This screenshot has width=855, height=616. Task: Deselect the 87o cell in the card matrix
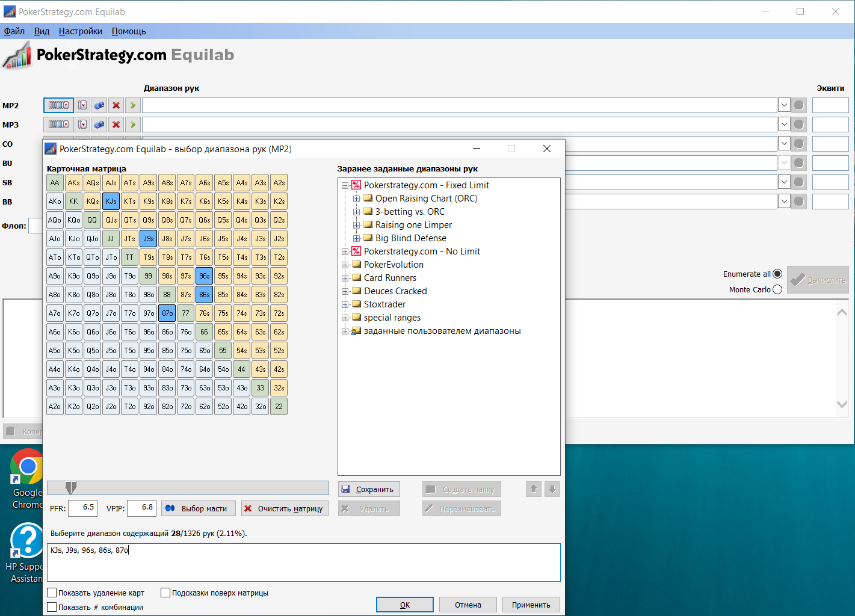pos(167,313)
